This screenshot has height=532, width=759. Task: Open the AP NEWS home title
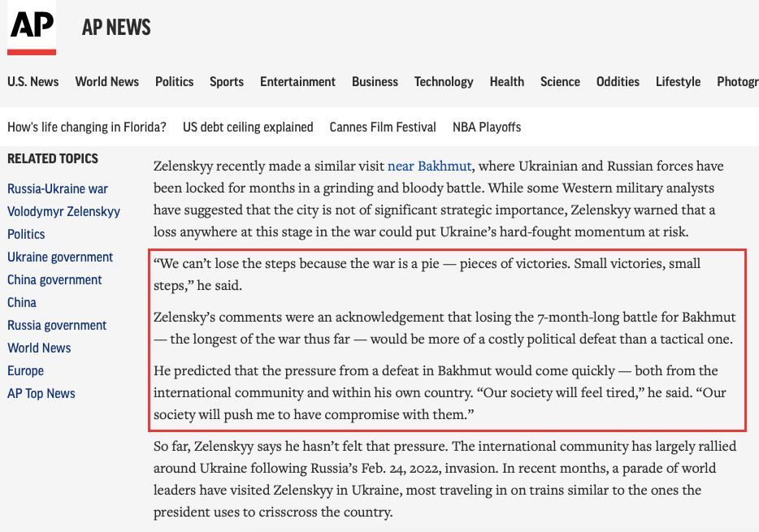pyautogui.click(x=116, y=27)
